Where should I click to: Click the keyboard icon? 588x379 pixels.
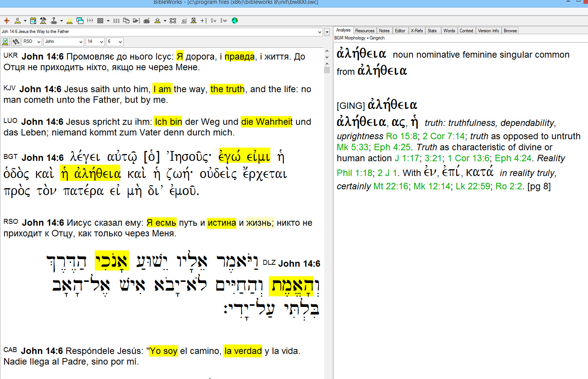[146, 20]
